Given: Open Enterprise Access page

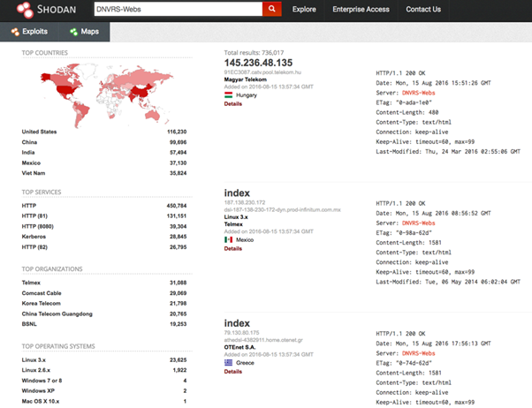Looking at the screenshot, I should coord(361,10).
